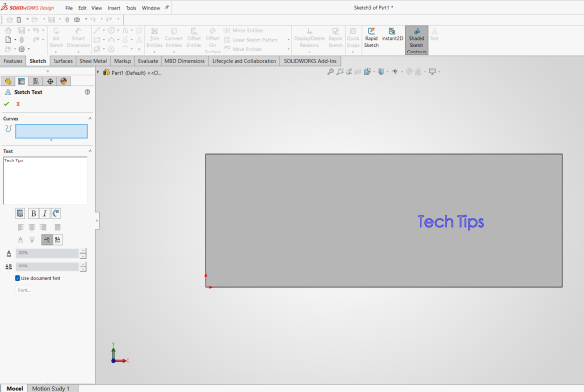
Task: Left-align the sketch text
Action: coord(20,227)
